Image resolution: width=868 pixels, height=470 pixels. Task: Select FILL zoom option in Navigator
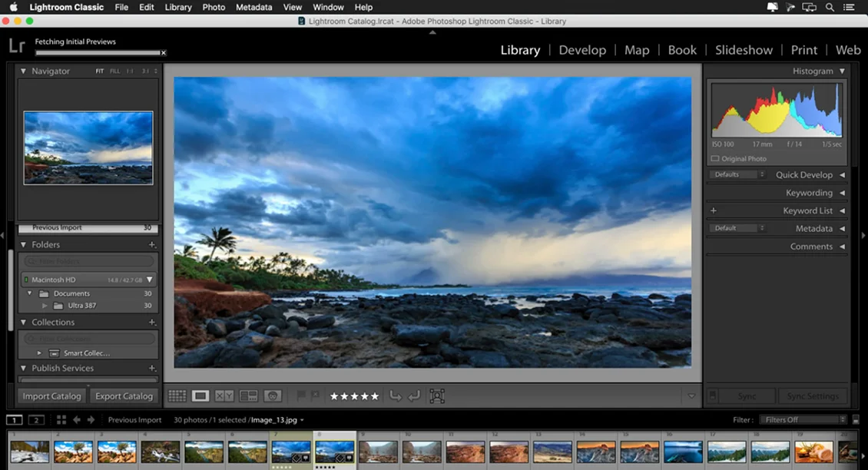[x=114, y=71]
